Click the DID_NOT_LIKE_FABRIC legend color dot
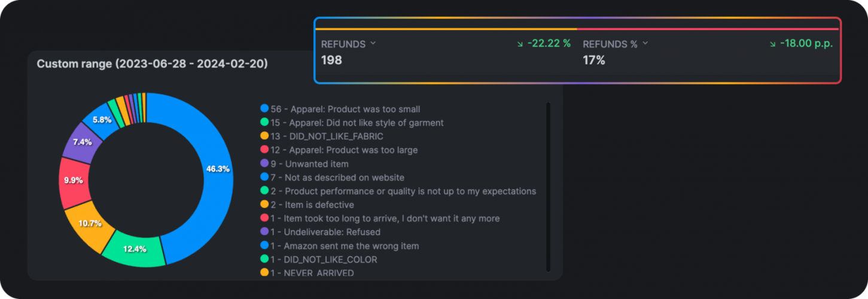 point(264,136)
